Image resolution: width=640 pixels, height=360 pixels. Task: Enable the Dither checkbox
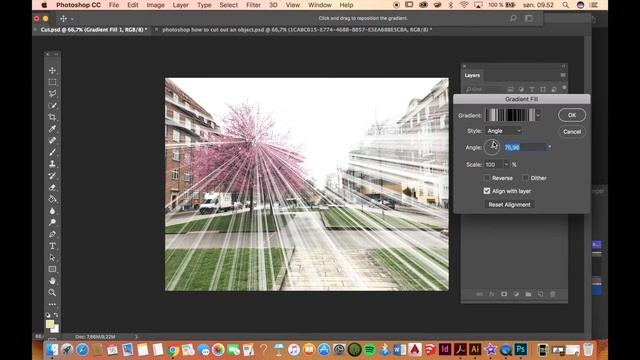tap(526, 178)
